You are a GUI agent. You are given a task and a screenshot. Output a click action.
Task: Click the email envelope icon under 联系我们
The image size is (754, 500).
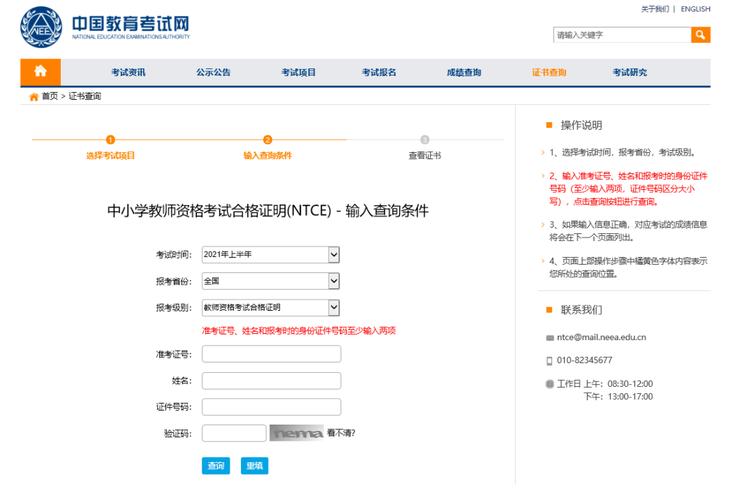point(550,338)
